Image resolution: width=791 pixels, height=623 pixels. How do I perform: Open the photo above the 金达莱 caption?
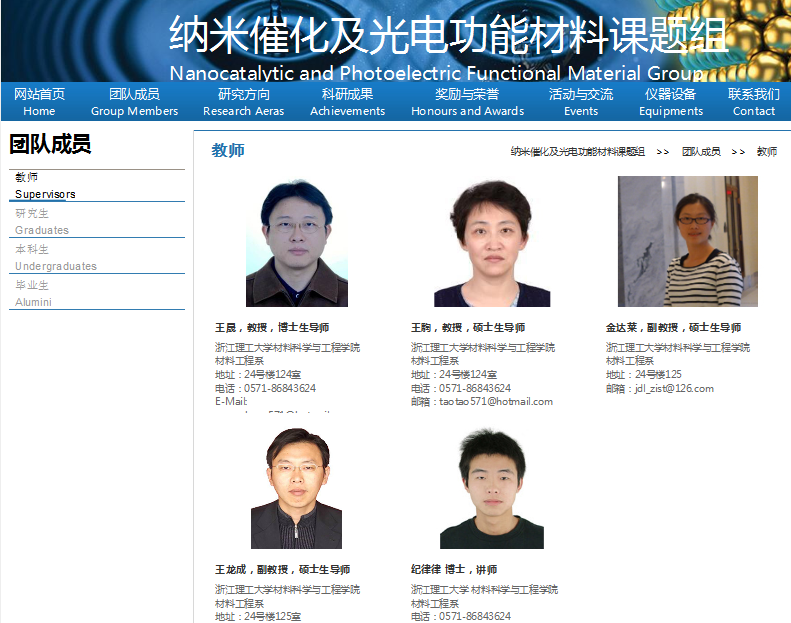[687, 241]
